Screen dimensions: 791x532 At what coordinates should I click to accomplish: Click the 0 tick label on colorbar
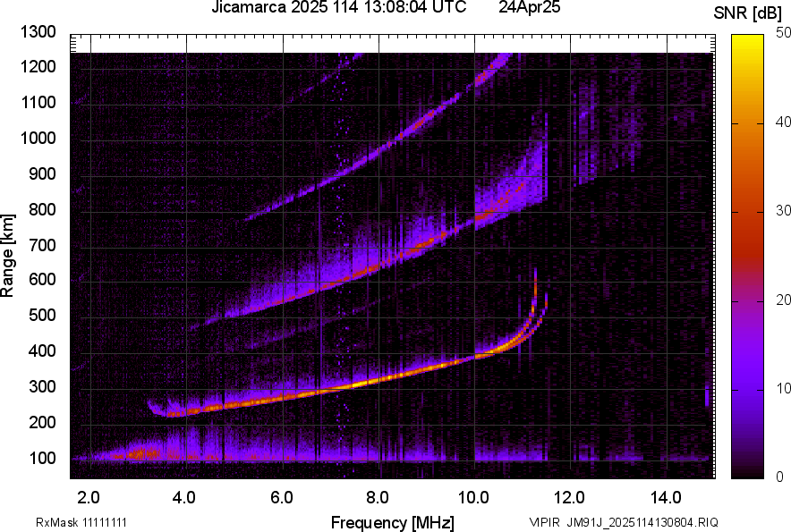(x=780, y=477)
